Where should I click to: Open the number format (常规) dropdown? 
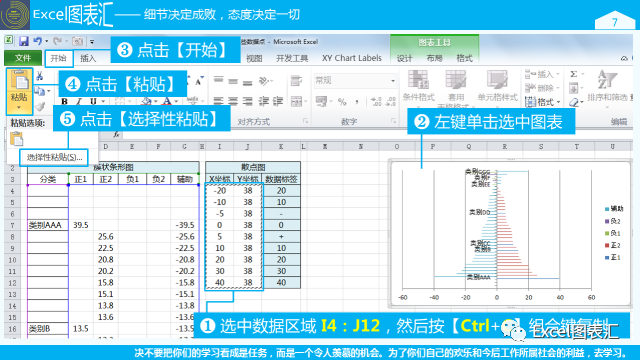tap(355, 81)
